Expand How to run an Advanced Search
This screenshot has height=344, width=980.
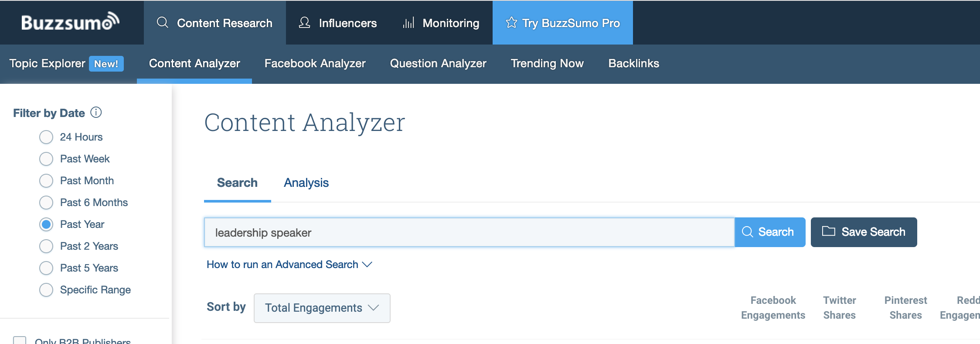(289, 265)
